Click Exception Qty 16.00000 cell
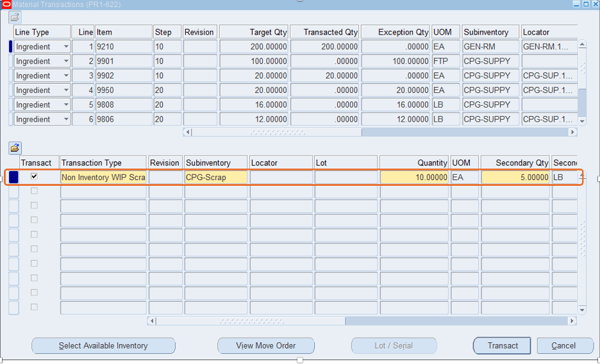 396,104
